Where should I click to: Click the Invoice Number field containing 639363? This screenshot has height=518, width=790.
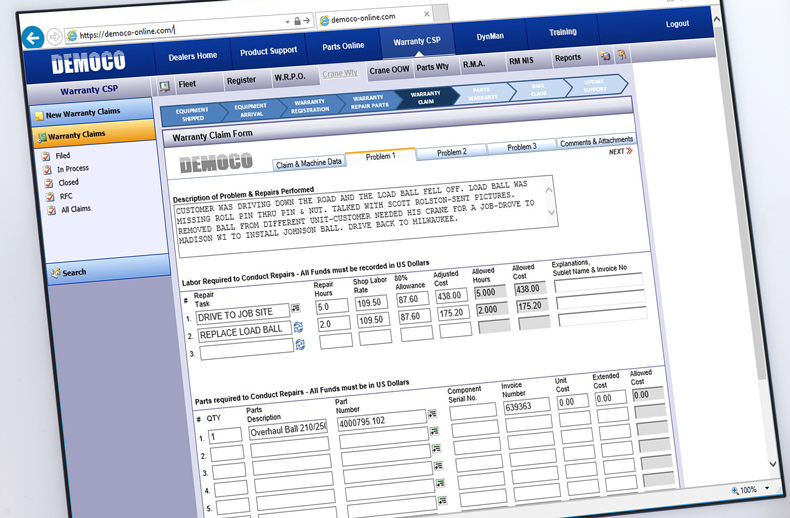click(x=527, y=406)
